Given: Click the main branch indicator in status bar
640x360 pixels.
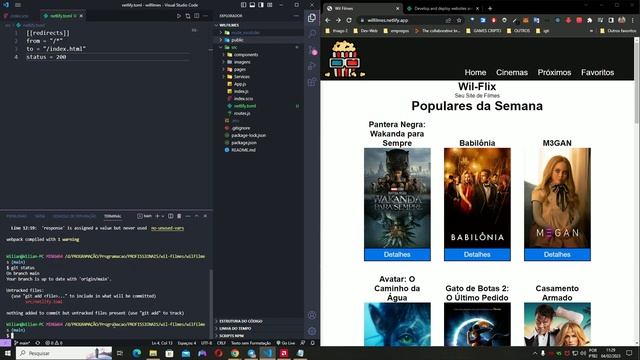Looking at the screenshot, I should (22, 343).
